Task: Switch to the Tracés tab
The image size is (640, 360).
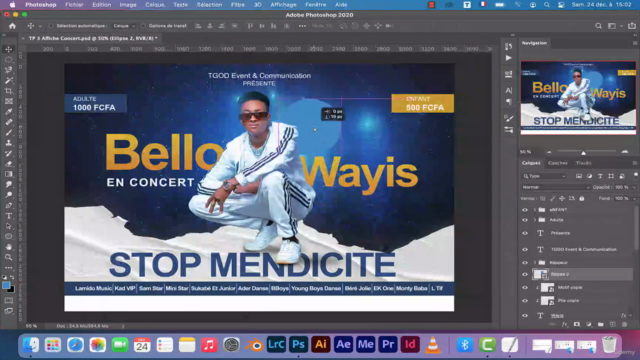Action: click(583, 163)
